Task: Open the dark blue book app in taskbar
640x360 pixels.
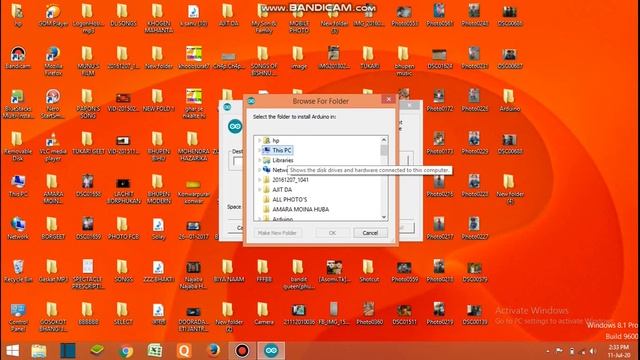Action: [x=68, y=351]
